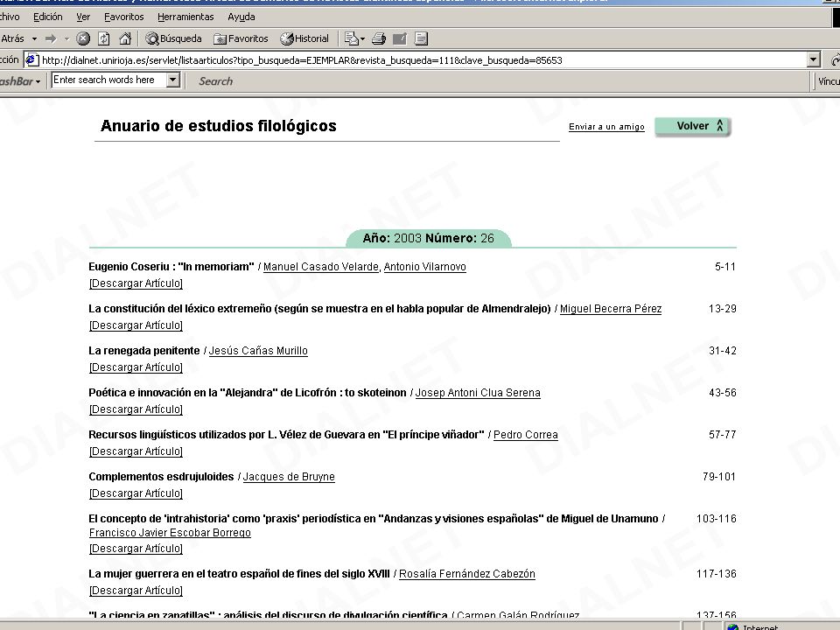Open the Historial panel
The height and width of the screenshot is (630, 840).
point(304,38)
